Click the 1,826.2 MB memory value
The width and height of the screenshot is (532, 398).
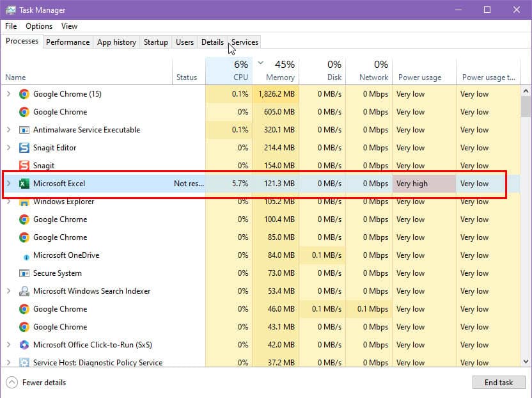(x=276, y=94)
